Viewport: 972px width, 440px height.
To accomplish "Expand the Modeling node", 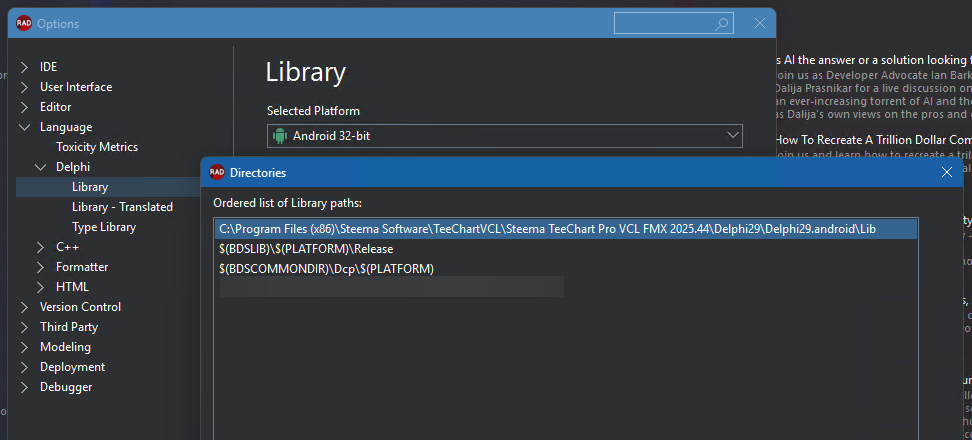I will (24, 347).
